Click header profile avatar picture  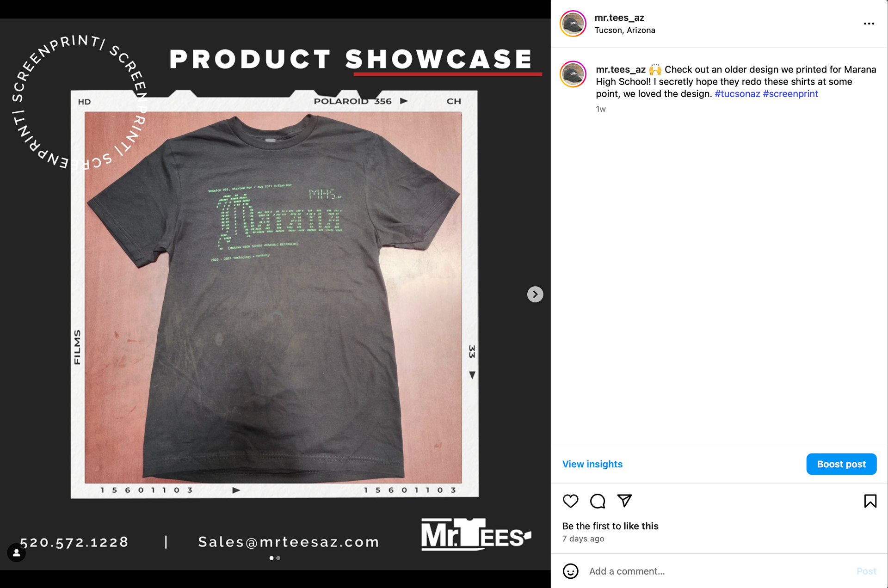573,24
